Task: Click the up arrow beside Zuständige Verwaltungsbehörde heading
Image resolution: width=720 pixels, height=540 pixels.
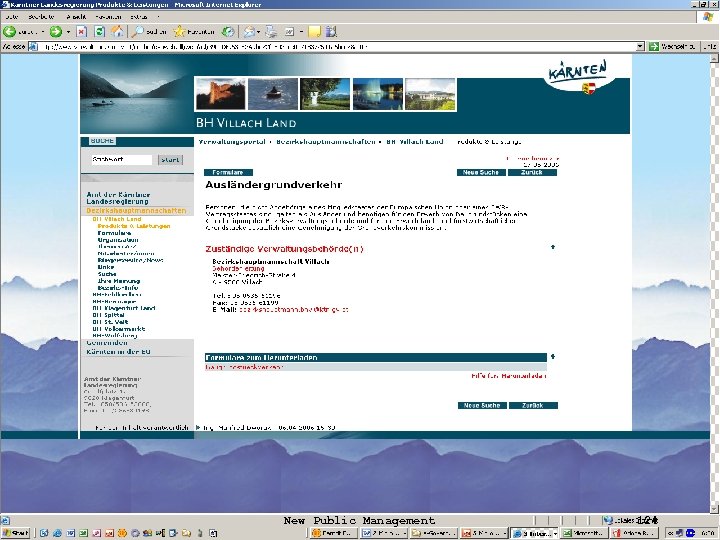Action: coord(553,247)
